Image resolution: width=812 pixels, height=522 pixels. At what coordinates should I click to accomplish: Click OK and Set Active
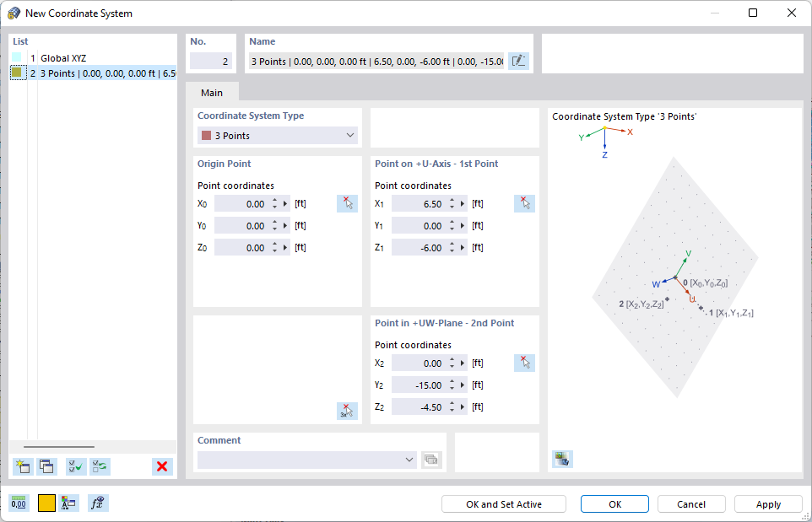(503, 503)
